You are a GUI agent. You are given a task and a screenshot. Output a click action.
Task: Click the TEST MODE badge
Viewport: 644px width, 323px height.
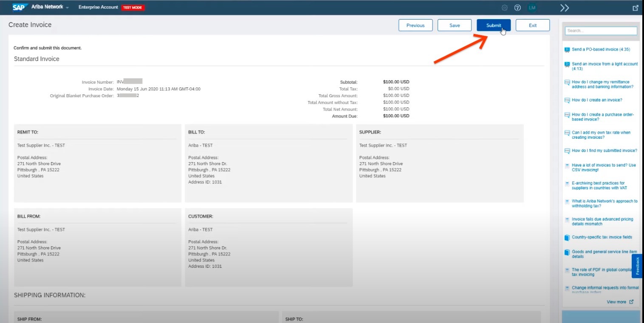click(133, 7)
